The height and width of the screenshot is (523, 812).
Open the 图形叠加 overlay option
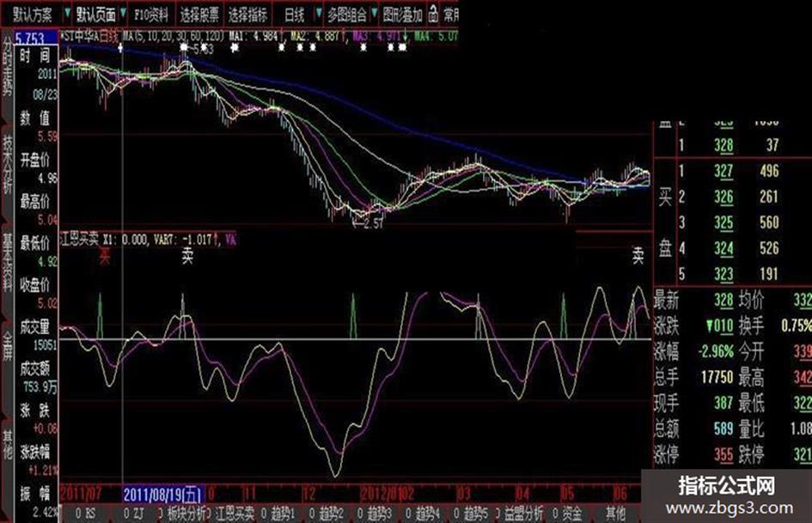[402, 15]
